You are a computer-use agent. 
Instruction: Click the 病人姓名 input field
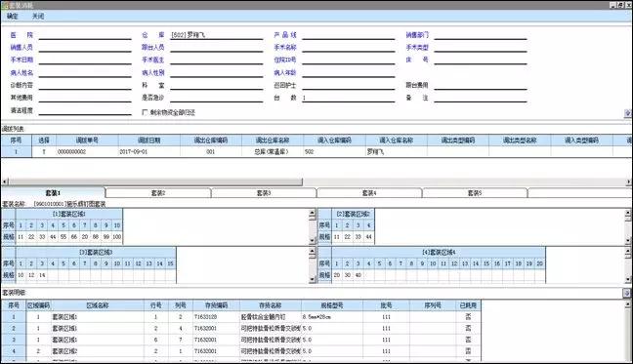[85, 72]
